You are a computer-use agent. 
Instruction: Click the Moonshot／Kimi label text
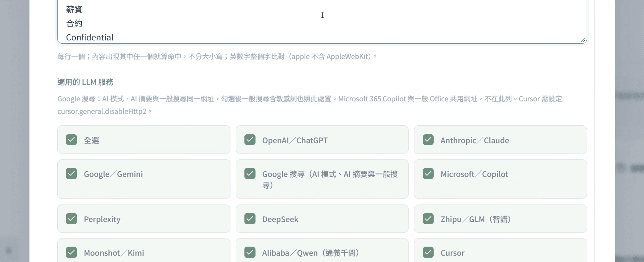pos(114,253)
